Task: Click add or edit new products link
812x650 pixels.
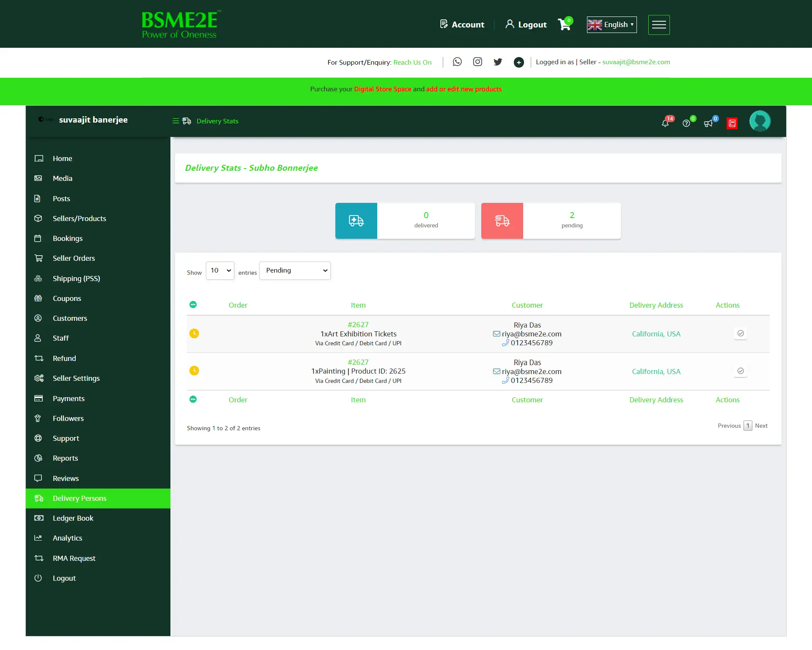Action: pyautogui.click(x=464, y=89)
